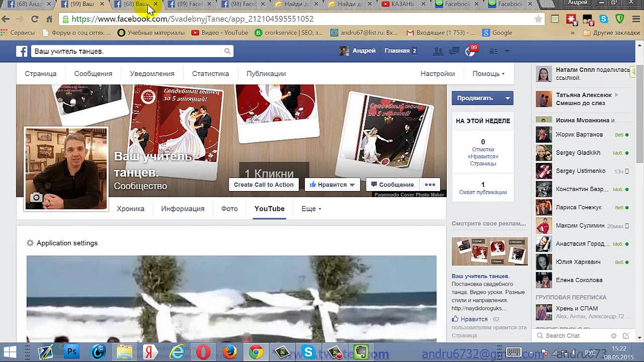Click camera icon on profile picture
Viewport: 644px width, 362px height.
pyautogui.click(x=36, y=198)
